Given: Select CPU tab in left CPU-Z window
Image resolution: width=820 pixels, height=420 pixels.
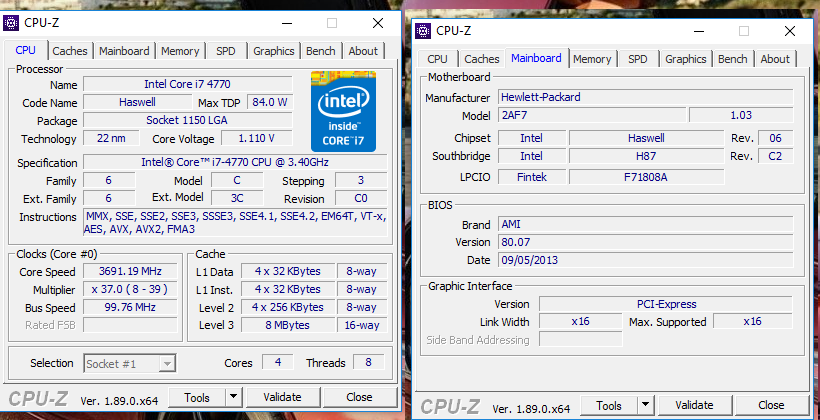Looking at the screenshot, I should 26,50.
